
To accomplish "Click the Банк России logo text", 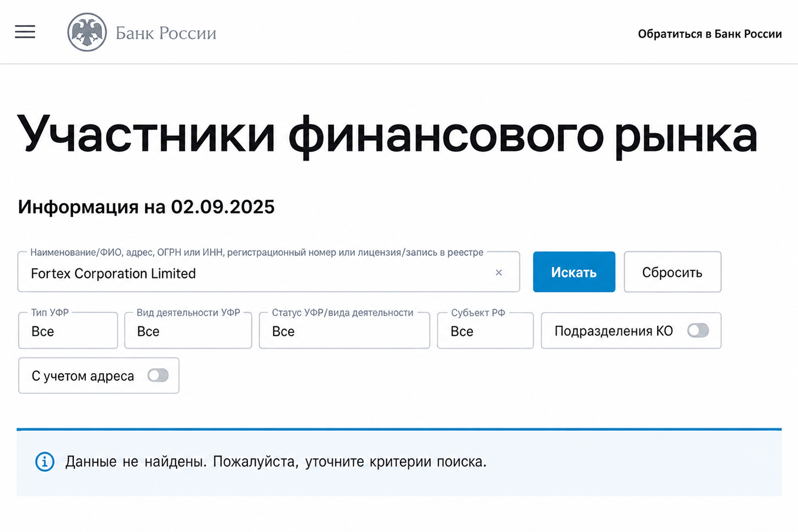I will coord(166,33).
